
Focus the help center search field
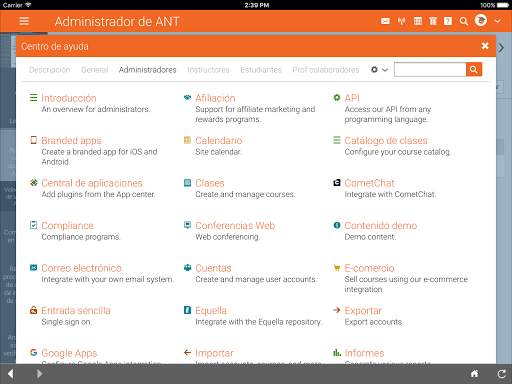pyautogui.click(x=430, y=69)
